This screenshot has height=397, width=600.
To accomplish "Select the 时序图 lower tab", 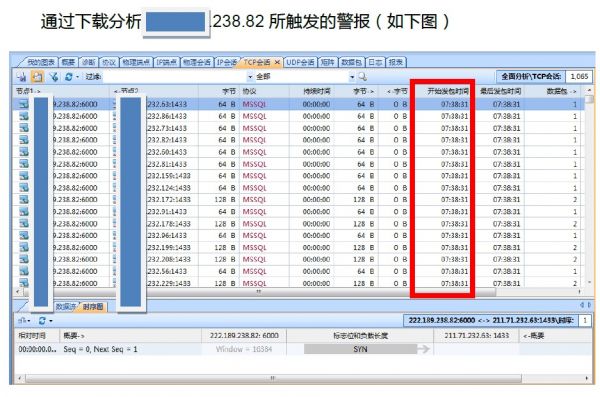I will pyautogui.click(x=93, y=307).
